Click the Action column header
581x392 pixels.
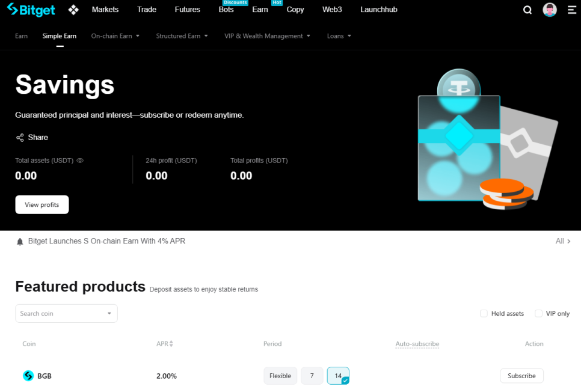click(534, 344)
